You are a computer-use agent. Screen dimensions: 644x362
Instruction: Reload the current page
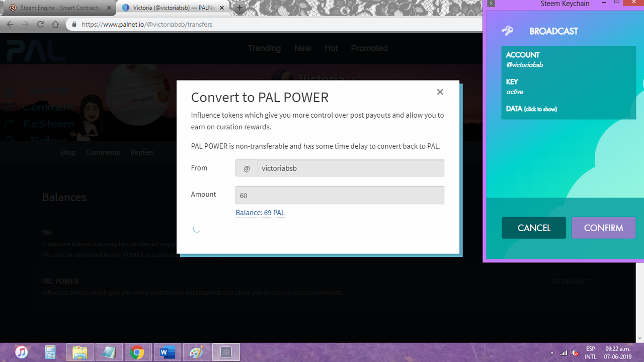click(40, 24)
